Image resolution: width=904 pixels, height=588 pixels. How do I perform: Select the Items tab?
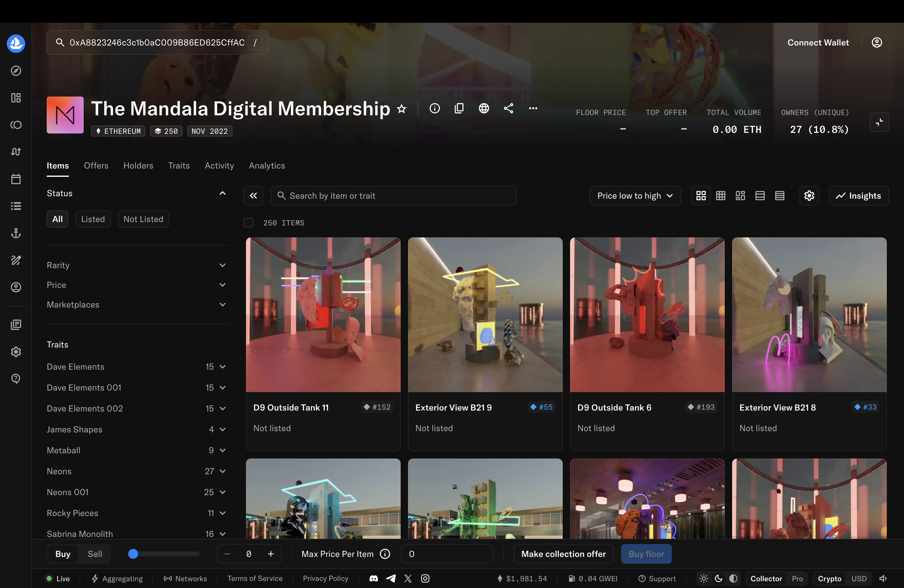pyautogui.click(x=58, y=166)
